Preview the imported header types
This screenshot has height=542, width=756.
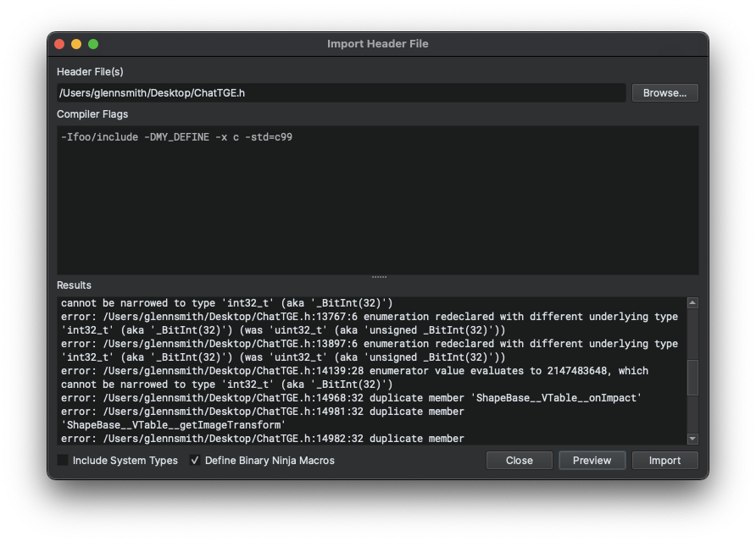point(592,460)
